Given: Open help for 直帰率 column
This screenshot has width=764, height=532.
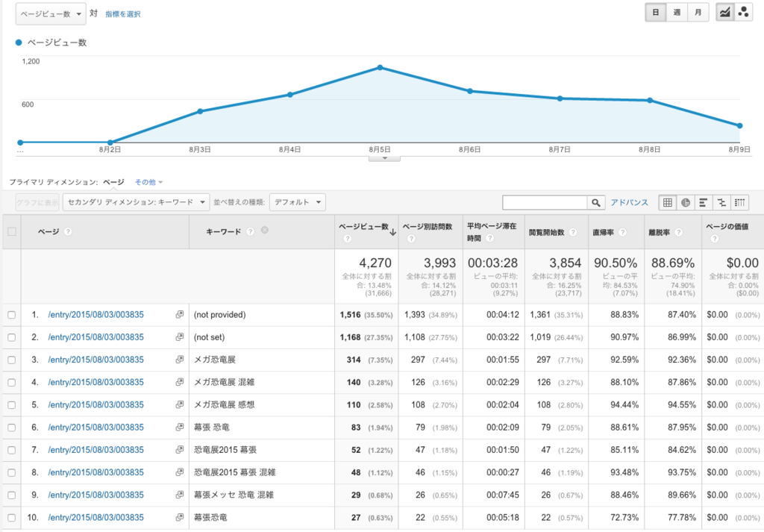Looking at the screenshot, I should [x=623, y=232].
